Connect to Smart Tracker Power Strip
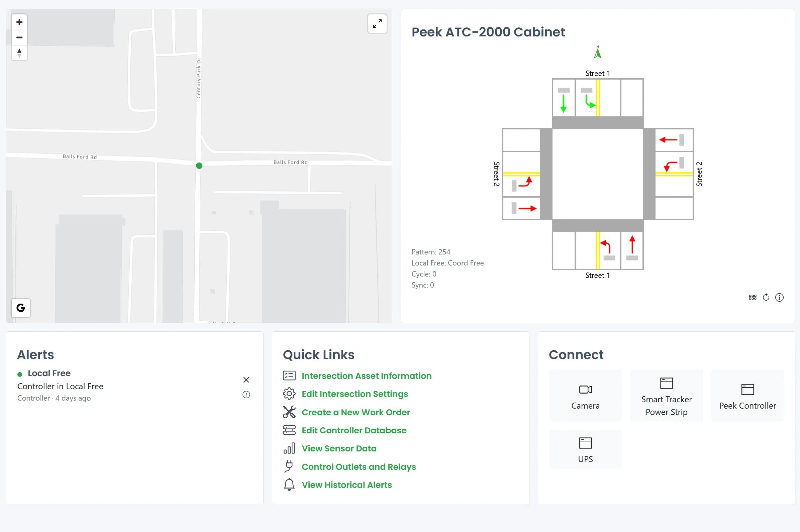Image resolution: width=800 pixels, height=532 pixels. point(666,396)
